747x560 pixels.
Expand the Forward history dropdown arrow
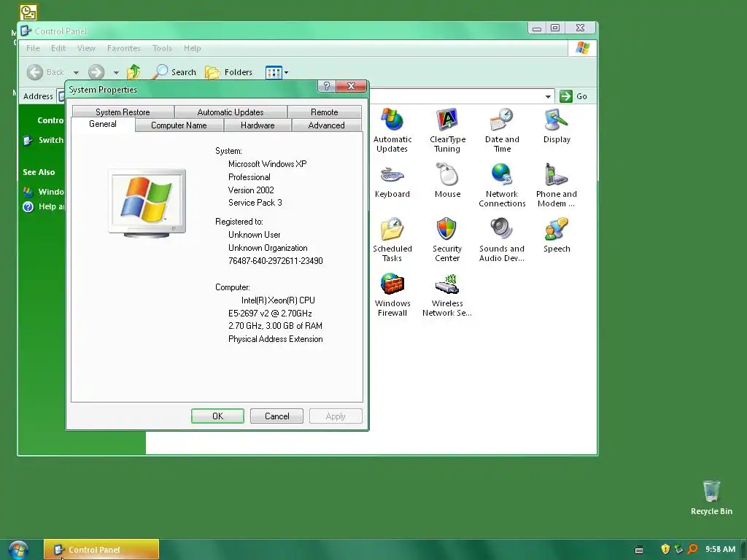pos(116,72)
